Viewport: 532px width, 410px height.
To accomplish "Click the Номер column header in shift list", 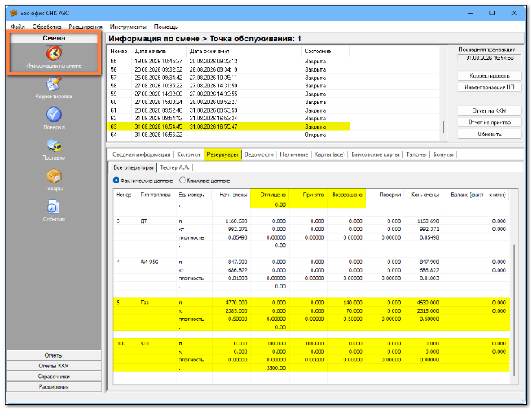I will click(119, 51).
